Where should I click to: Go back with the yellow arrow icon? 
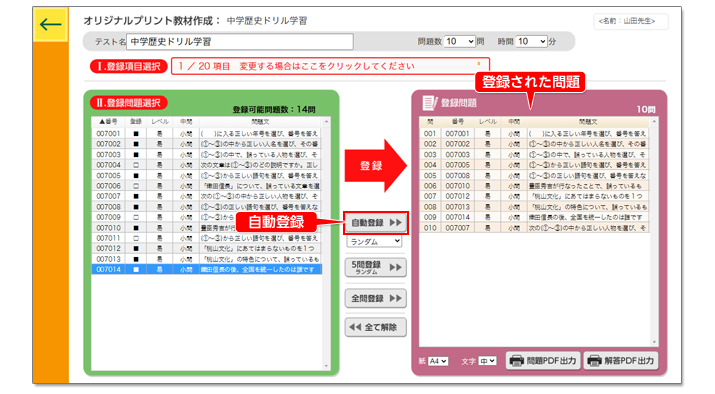pos(50,24)
